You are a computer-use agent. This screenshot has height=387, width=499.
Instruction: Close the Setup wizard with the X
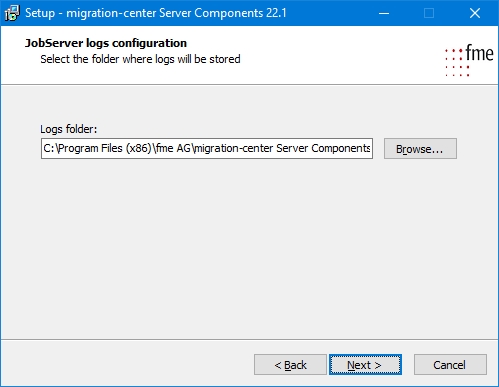pyautogui.click(x=475, y=13)
